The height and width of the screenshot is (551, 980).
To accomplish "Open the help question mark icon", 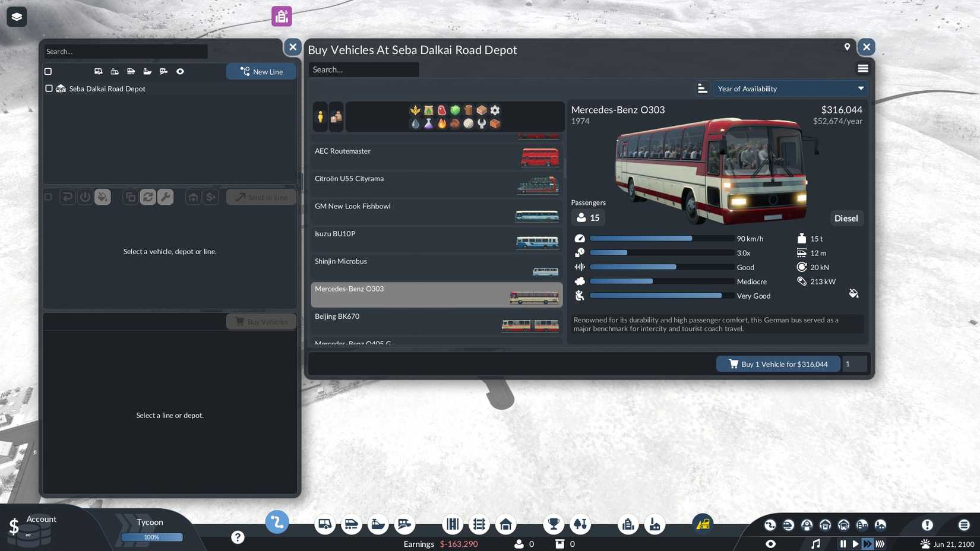I will click(x=238, y=537).
